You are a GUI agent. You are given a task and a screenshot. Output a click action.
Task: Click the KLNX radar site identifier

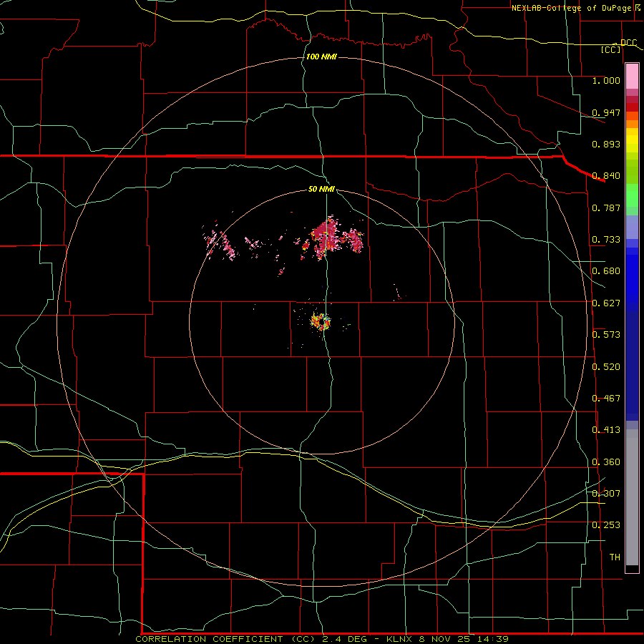(399, 639)
